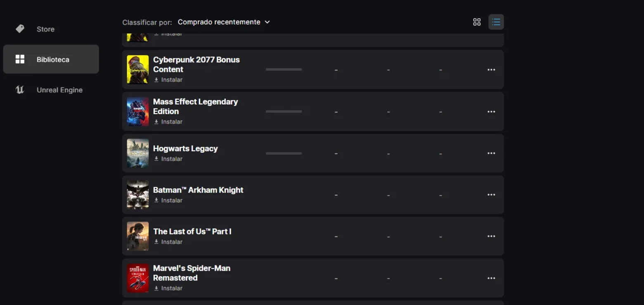Install Hogwarts Legacy via Instalar link
The height and width of the screenshot is (305, 644).
[168, 159]
